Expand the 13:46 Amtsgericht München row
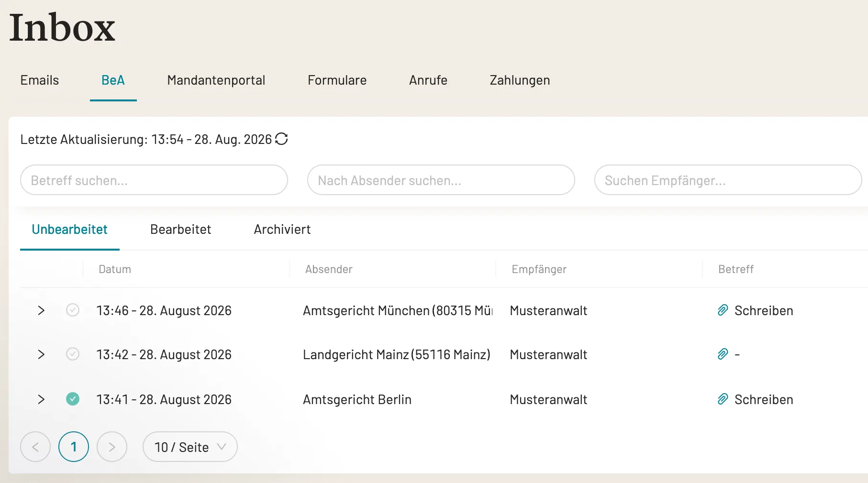868x483 pixels. [x=41, y=310]
